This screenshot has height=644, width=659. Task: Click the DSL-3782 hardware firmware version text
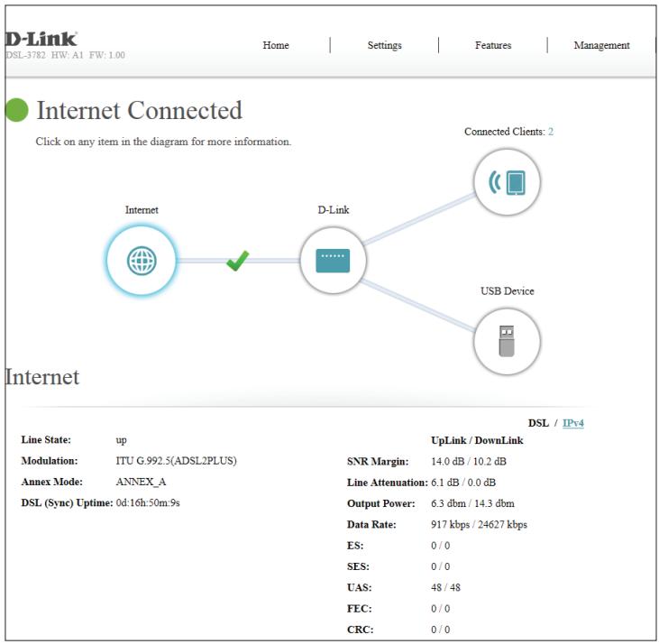tap(65, 55)
